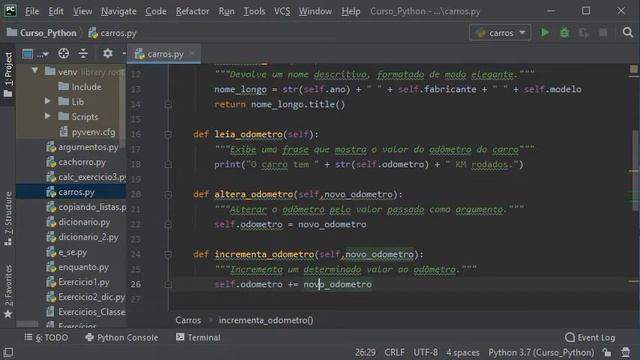Open copiando_listas file in tree
640x360 pixels.
86,207
